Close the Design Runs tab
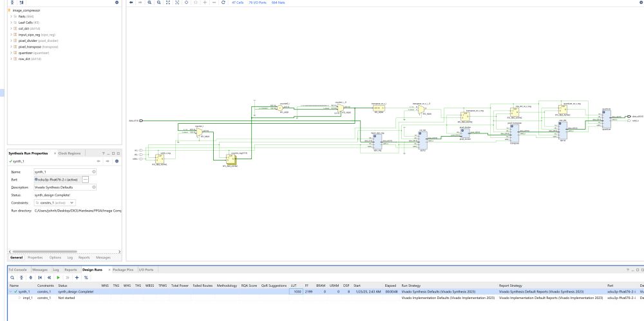This screenshot has width=644, height=321. click(x=109, y=269)
